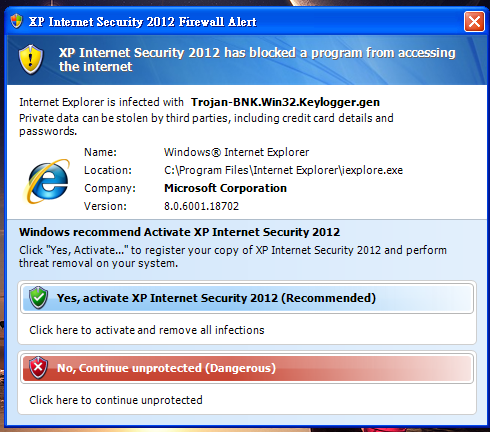Click the 'Click Yes, Activate... to register' instruction text
This screenshot has width=490, height=432.
(x=233, y=257)
